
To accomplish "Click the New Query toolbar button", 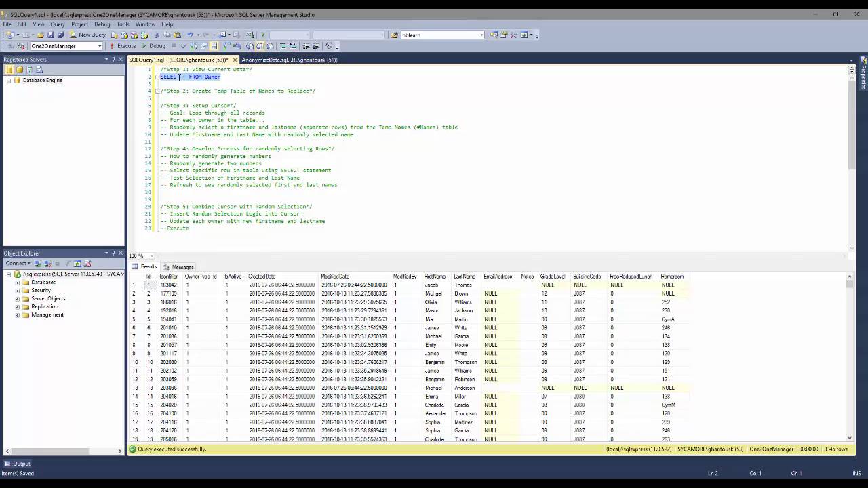I will (x=87, y=35).
